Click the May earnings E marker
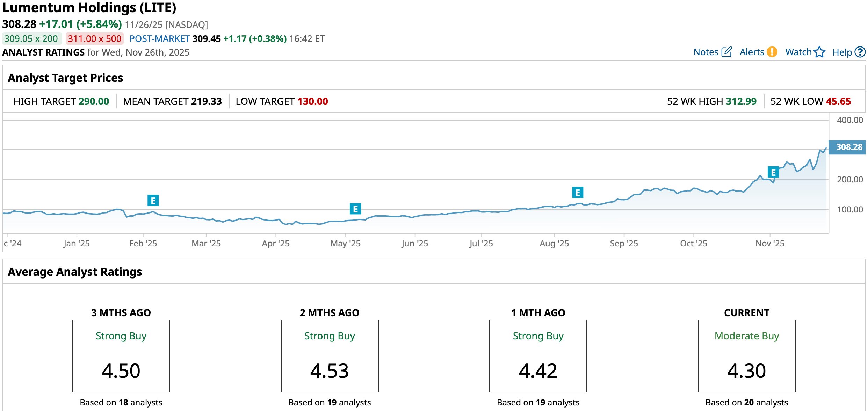 [x=355, y=209]
